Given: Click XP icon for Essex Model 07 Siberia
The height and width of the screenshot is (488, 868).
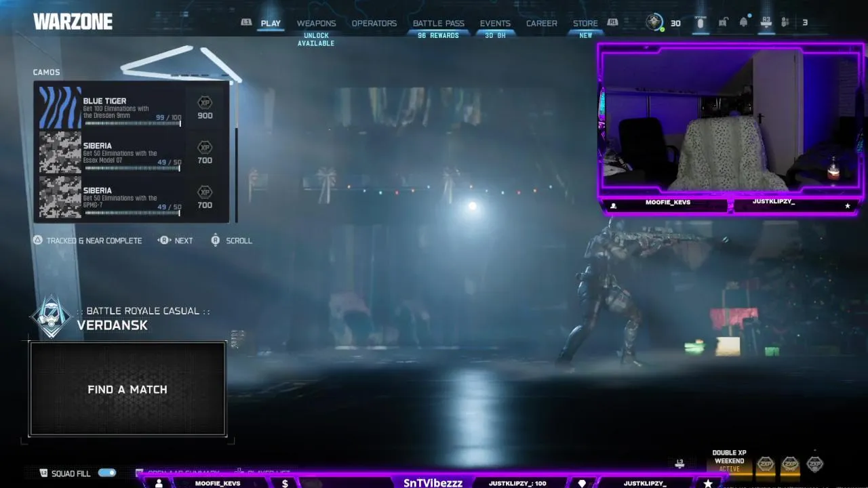Looking at the screenshot, I should (205, 148).
